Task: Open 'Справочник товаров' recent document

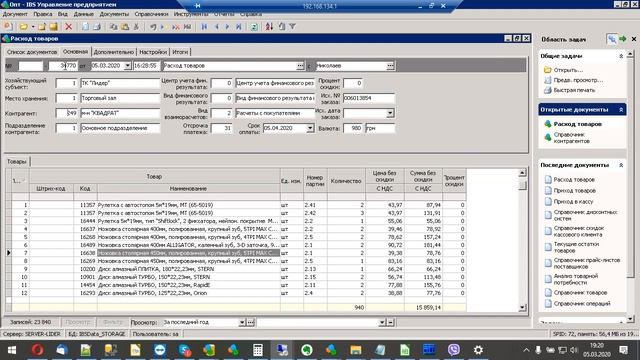Action: click(580, 293)
